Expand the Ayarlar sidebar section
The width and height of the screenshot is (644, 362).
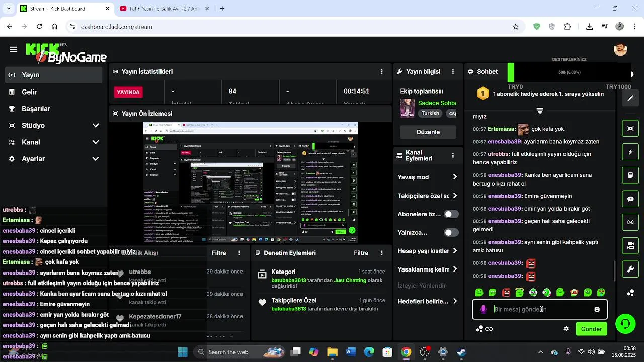tap(54, 159)
